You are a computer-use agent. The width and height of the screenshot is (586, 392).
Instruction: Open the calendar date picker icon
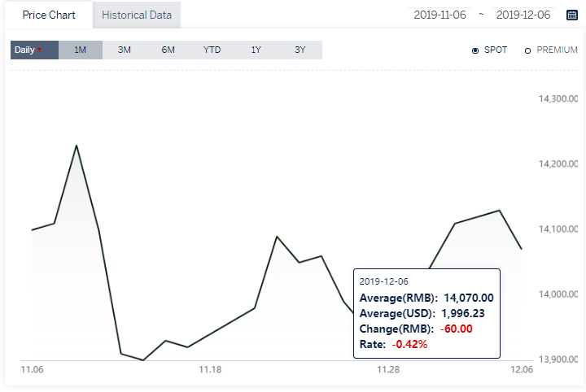[x=572, y=15]
